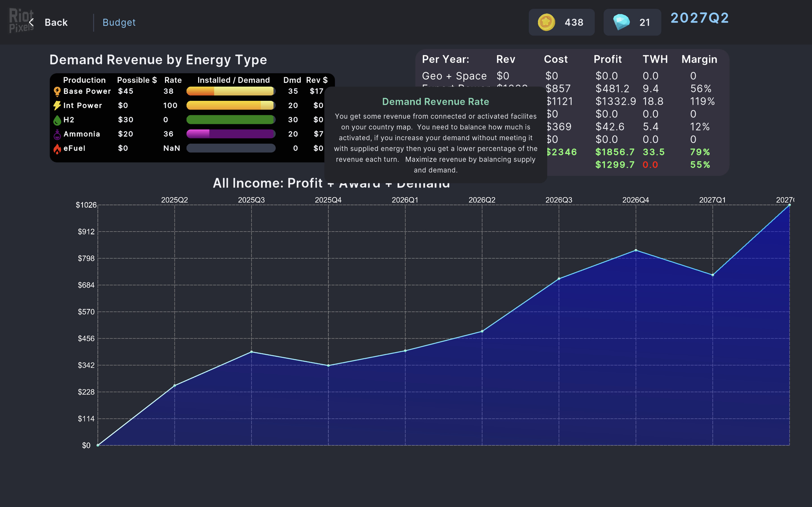Click the Back button label
Viewport: 812px width, 507px height.
click(x=56, y=23)
